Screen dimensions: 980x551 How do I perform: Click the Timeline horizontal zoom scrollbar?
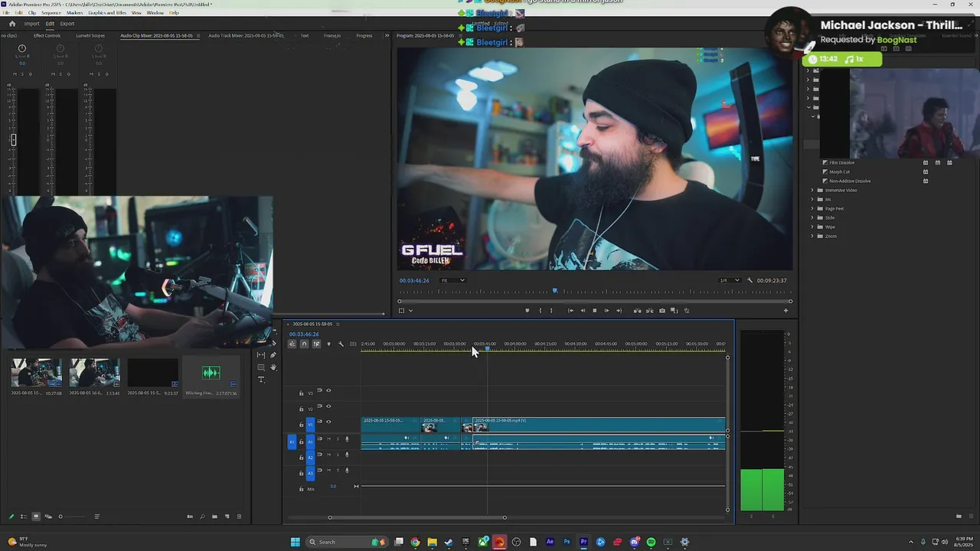[x=417, y=518]
